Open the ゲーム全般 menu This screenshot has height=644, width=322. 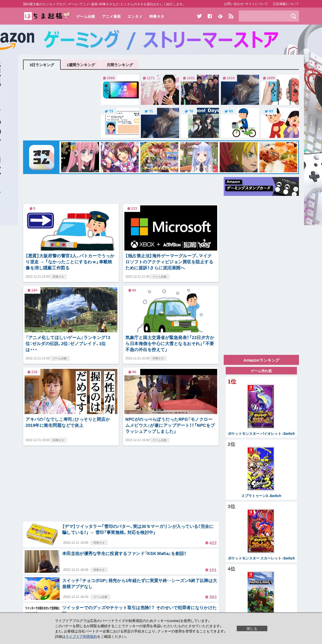86,17
